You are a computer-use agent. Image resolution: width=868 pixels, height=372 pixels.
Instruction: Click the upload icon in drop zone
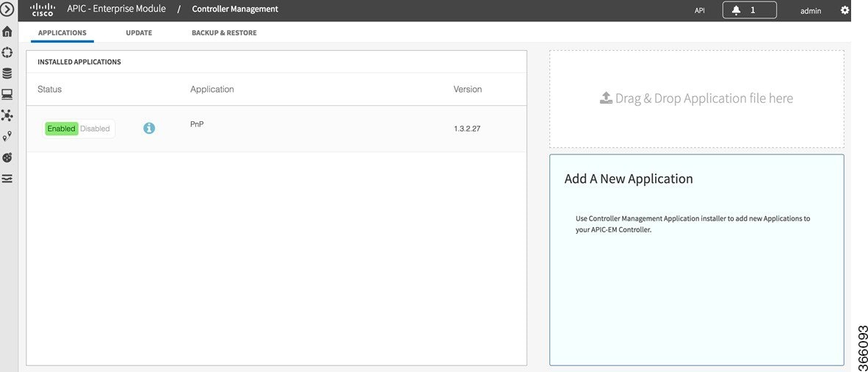pyautogui.click(x=606, y=98)
